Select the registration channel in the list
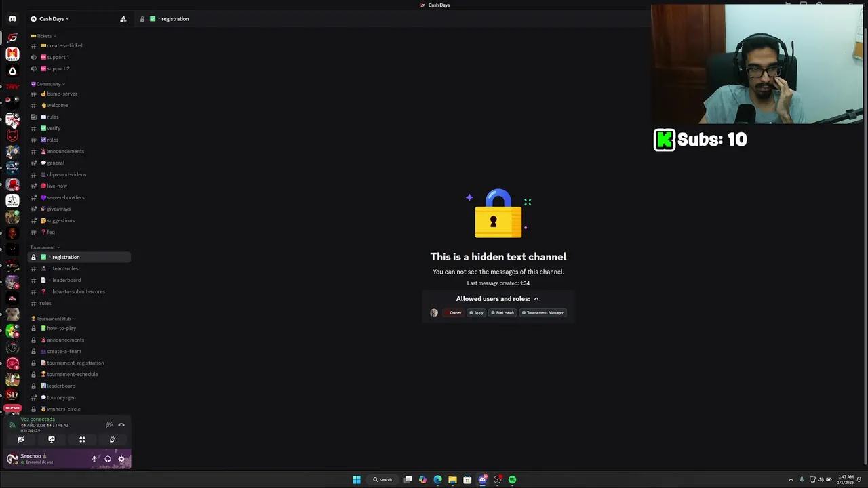 tap(79, 257)
